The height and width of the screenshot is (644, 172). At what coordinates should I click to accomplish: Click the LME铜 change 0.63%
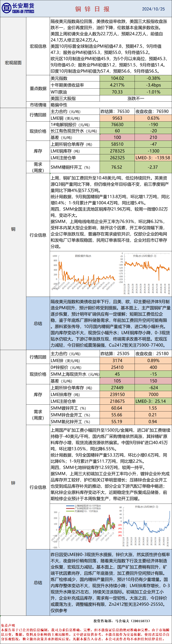click(153, 118)
